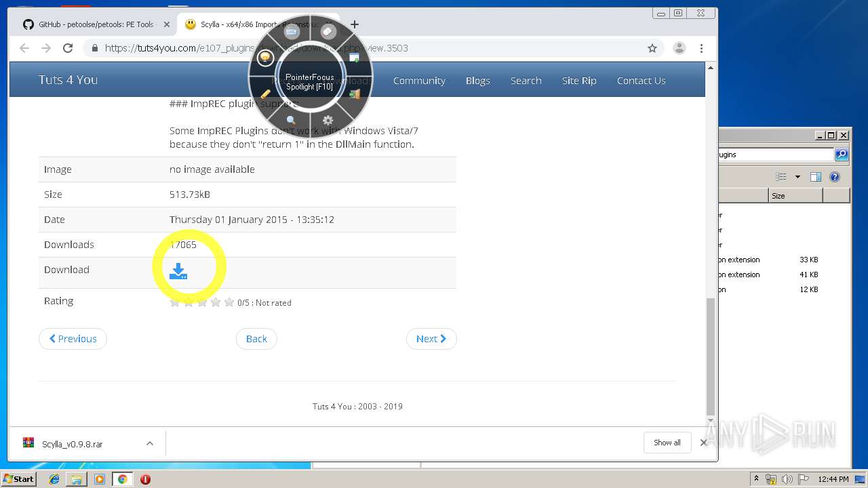868x488 pixels.
Task: Select PointerFocus mouse highlight tool
Action: [328, 32]
